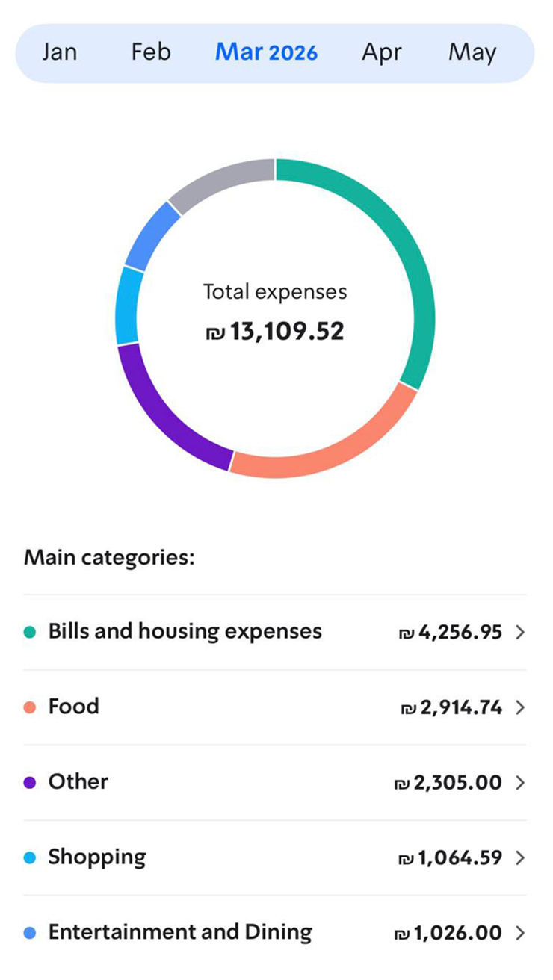553x980 pixels.
Task: Expand Bills and housing expenses chevron
Action: pos(521,633)
